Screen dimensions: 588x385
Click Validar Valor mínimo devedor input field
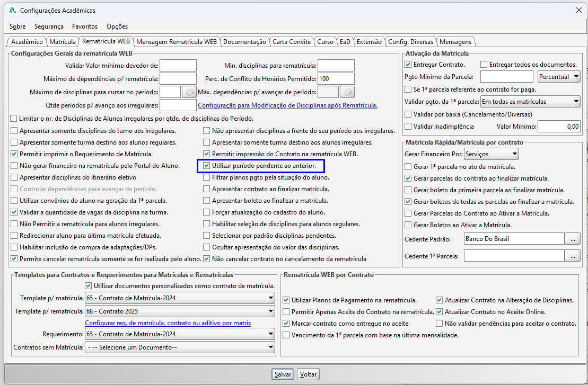pos(178,66)
